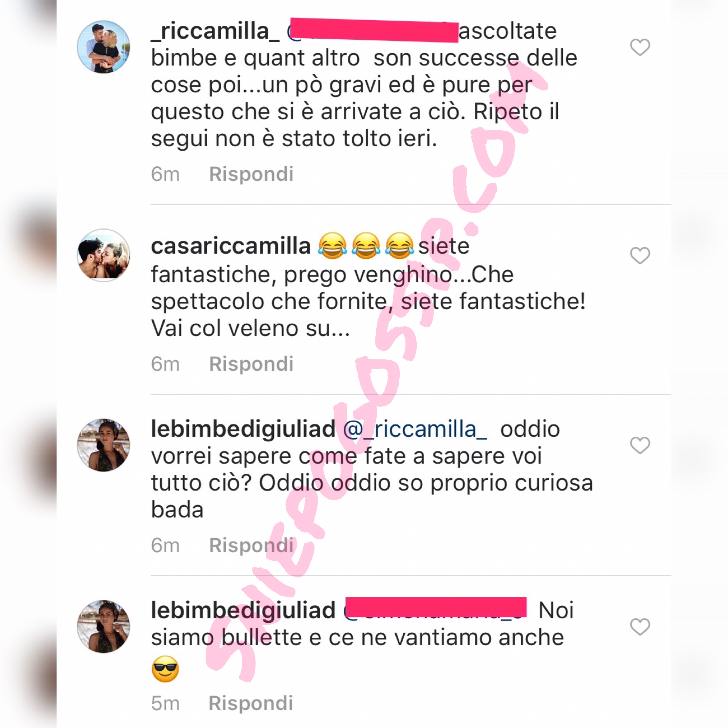Open lebimbedigiuliad avatar on "oddio" comment
Screen dimensions: 728x728
click(x=104, y=445)
